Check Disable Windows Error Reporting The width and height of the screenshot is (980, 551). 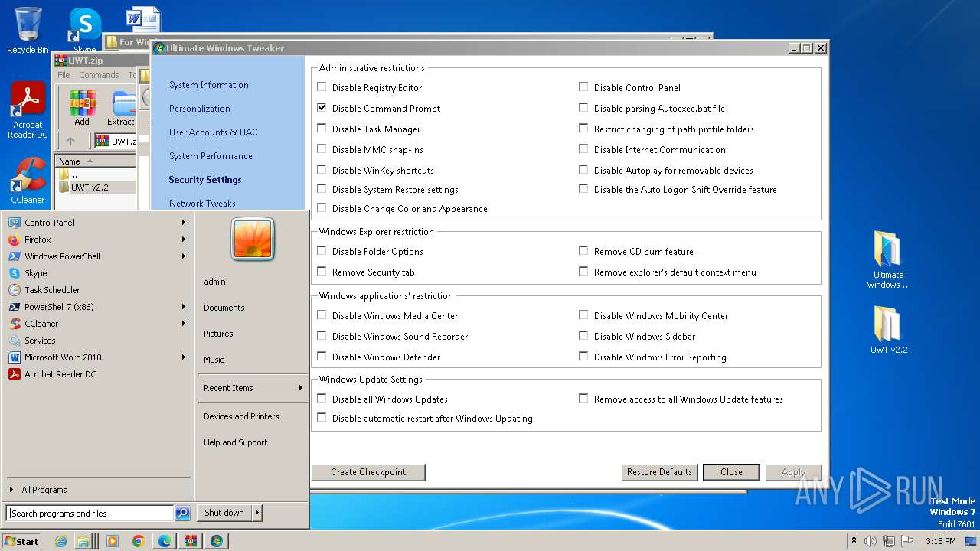pos(583,357)
